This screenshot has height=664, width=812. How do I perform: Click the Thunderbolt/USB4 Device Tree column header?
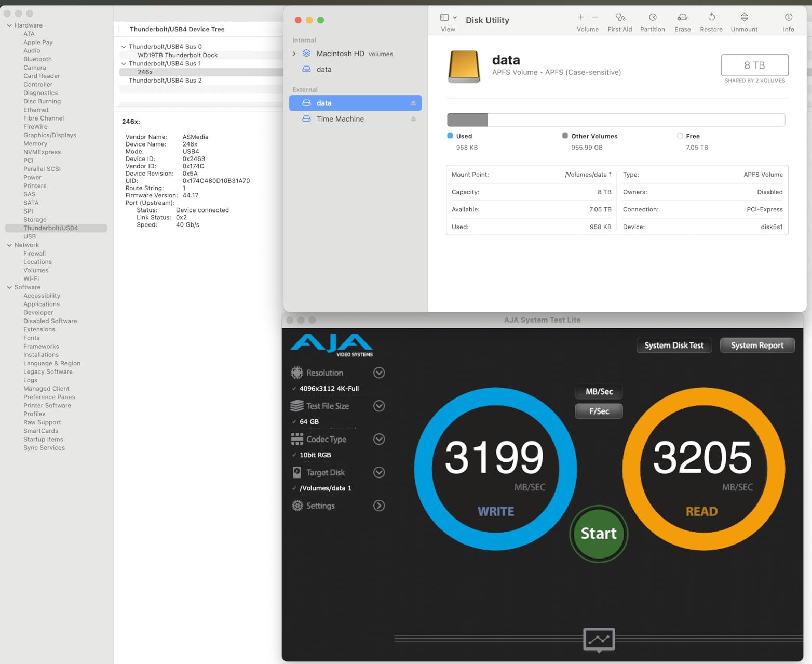coord(177,29)
